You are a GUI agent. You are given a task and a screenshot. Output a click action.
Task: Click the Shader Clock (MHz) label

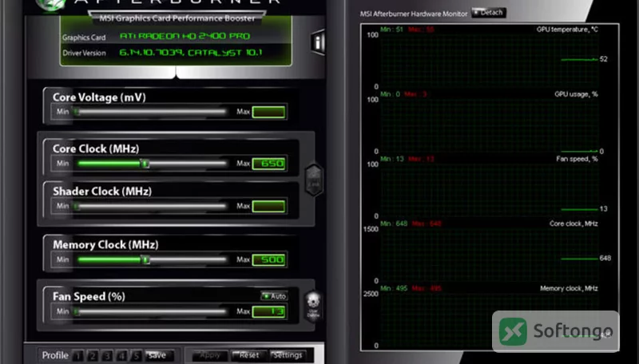click(102, 192)
